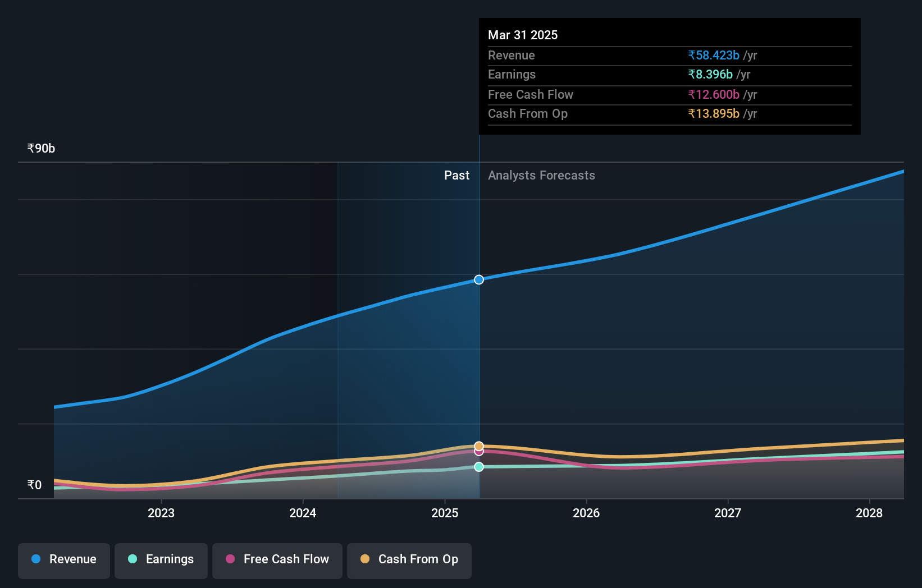Click the Free Cash Flow label in tooltip
Image resolution: width=922 pixels, height=588 pixels.
[531, 94]
